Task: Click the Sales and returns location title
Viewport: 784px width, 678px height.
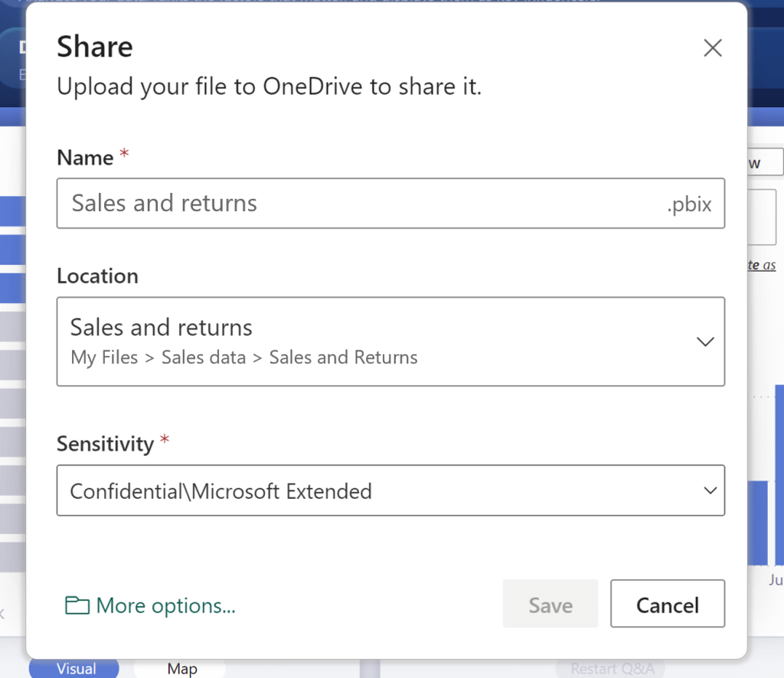Action: 162,328
